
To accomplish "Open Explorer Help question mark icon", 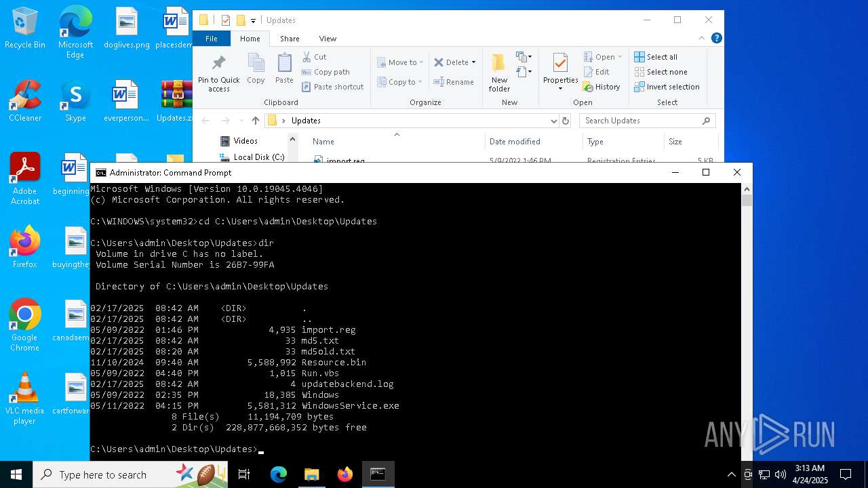I will [717, 39].
